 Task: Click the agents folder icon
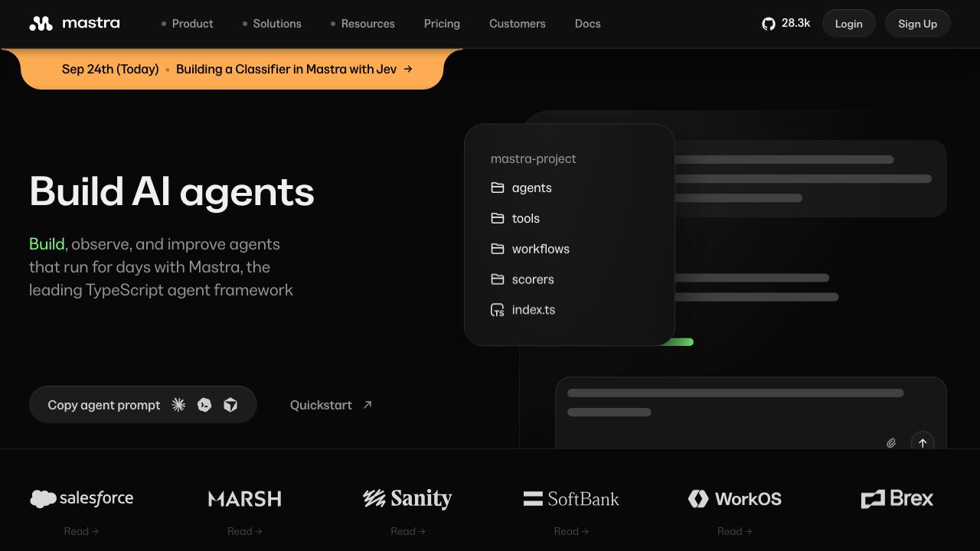[498, 187]
